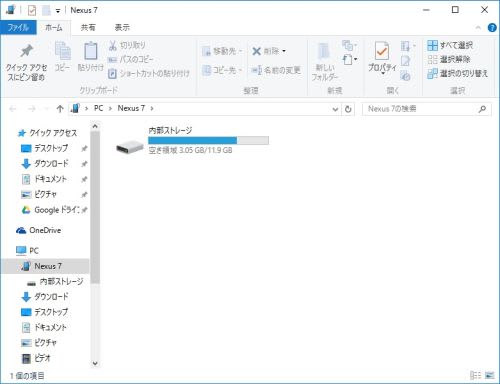
Task: Open the New Item dropdown icon
Action: [349, 45]
